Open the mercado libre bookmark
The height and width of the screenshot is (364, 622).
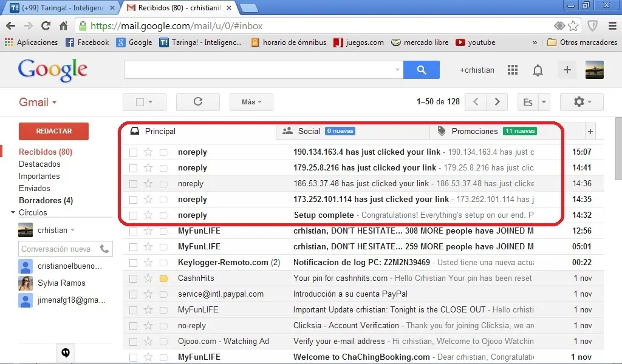point(420,42)
